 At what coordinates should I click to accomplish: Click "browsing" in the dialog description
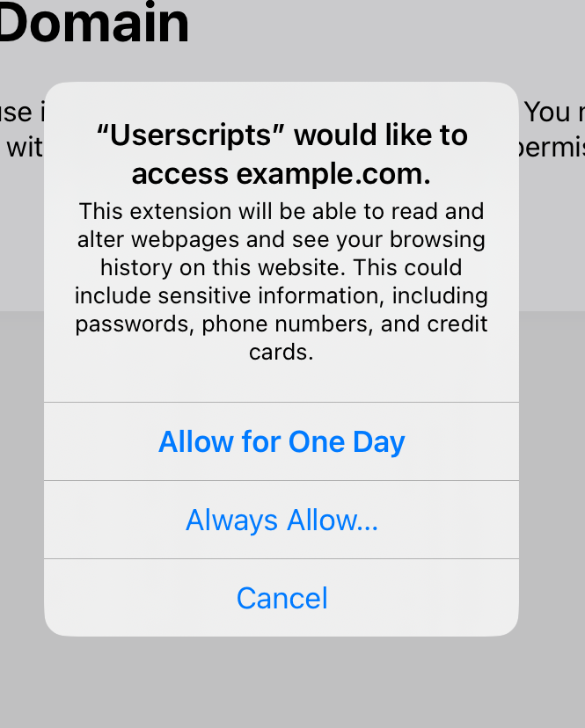point(437,240)
